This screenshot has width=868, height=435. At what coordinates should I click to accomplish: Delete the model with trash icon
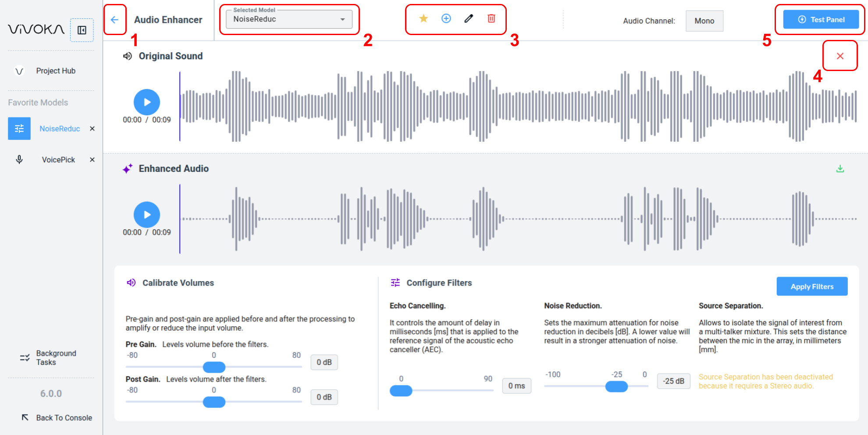pos(491,18)
